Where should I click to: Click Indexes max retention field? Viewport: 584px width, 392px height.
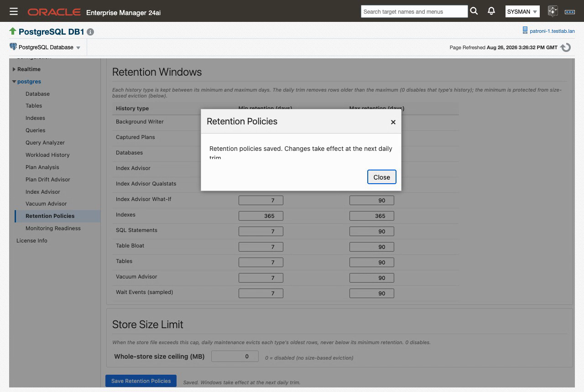(372, 216)
